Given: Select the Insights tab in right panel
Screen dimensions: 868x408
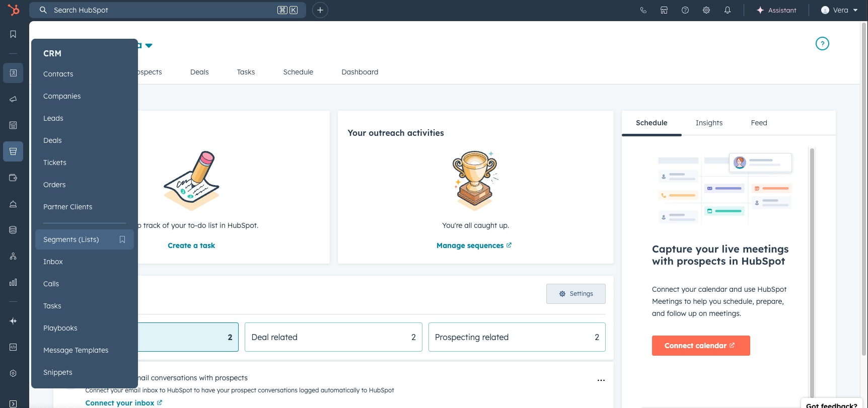Looking at the screenshot, I should pyautogui.click(x=709, y=123).
